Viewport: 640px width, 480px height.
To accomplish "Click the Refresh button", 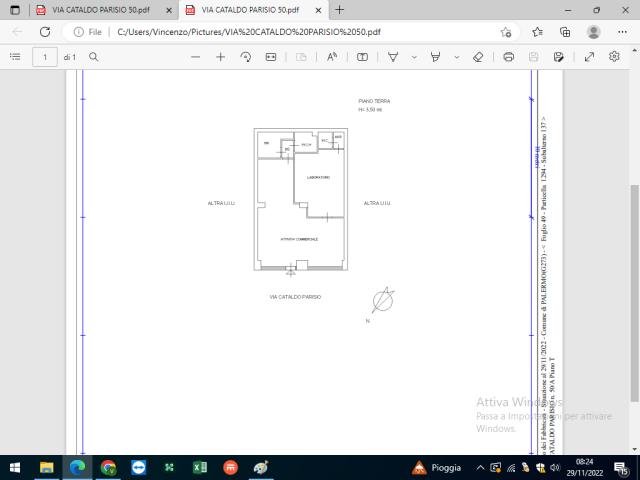I will tap(45, 32).
